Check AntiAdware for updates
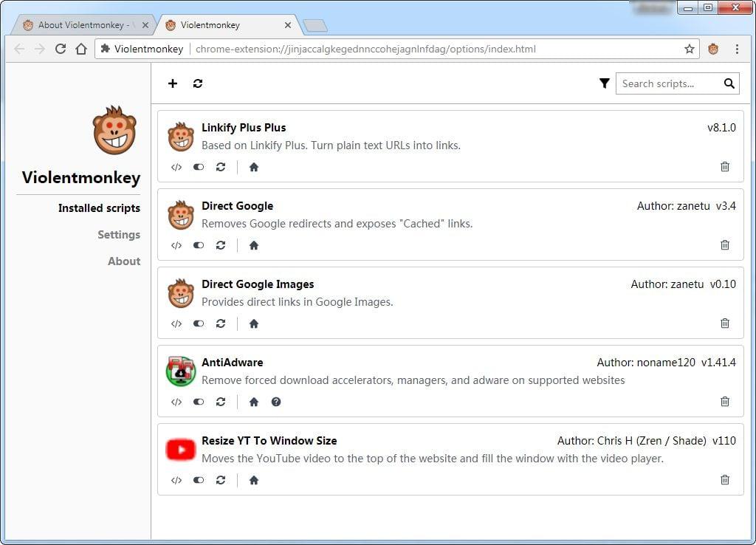 221,402
